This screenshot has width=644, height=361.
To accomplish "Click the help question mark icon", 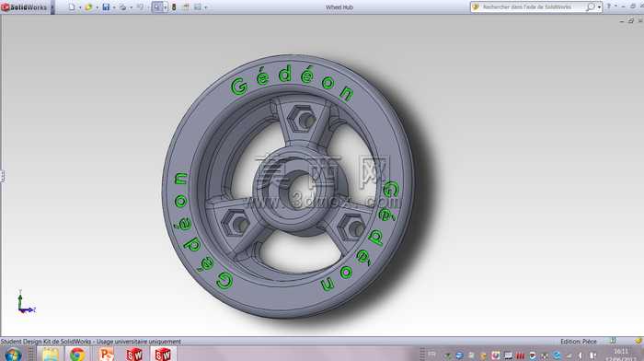I will (609, 6).
